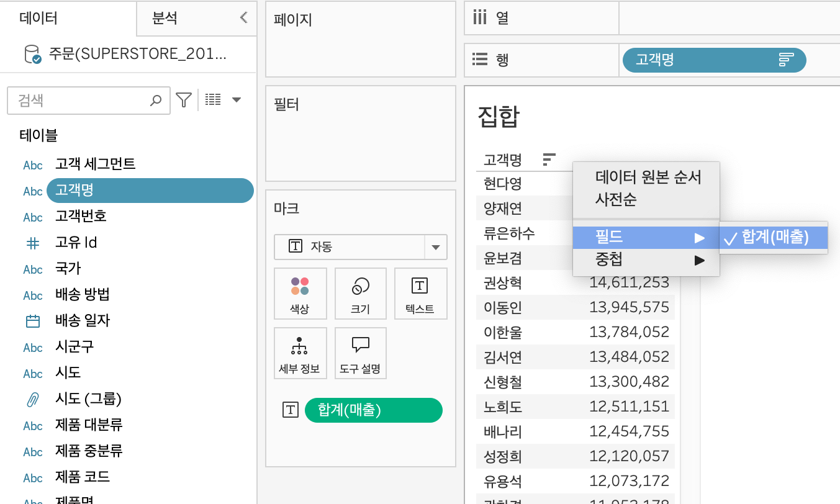Collapse the side pane with chevron
The image size is (840, 504).
(x=243, y=17)
